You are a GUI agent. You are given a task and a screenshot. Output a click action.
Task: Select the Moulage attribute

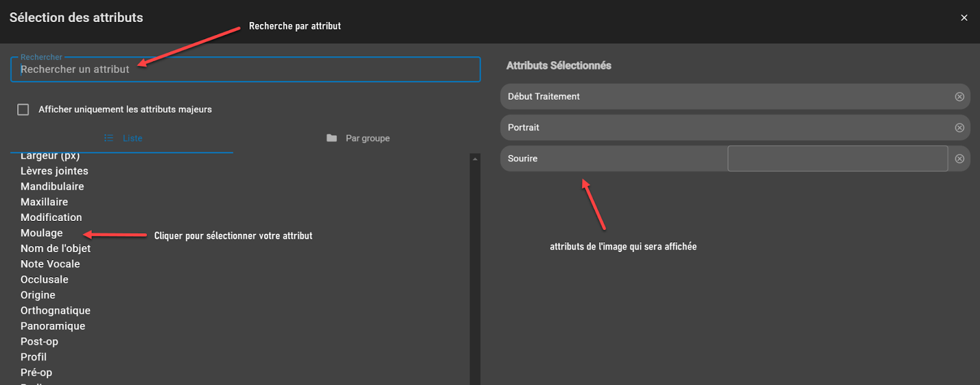[42, 233]
